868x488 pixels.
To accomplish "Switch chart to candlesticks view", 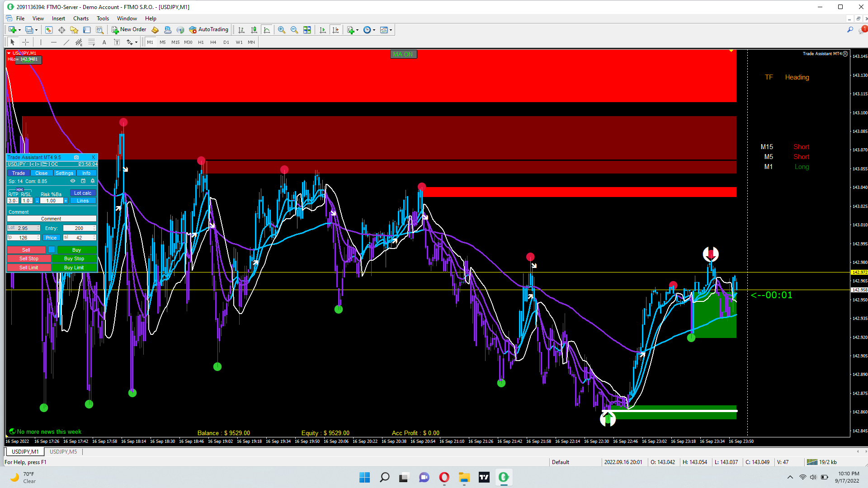I will click(254, 30).
